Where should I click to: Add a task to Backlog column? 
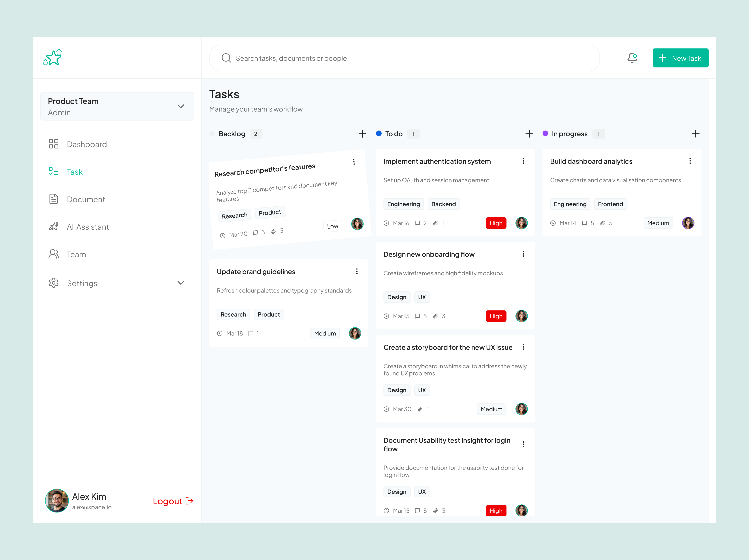362,134
